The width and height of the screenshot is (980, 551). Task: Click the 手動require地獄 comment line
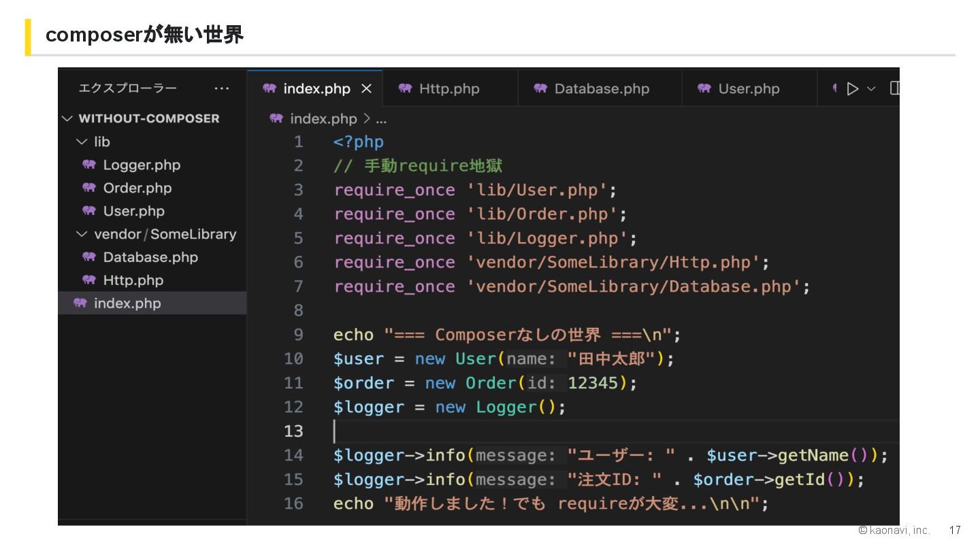click(418, 166)
